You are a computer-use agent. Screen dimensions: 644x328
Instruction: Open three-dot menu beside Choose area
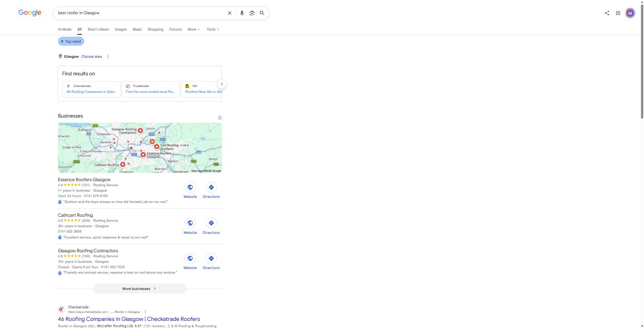click(108, 56)
